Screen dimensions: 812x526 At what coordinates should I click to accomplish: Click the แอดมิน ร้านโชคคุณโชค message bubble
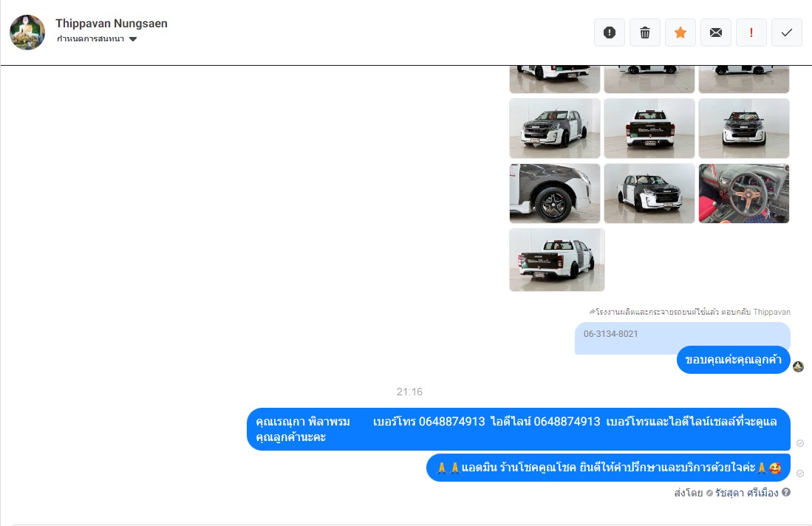click(x=609, y=468)
